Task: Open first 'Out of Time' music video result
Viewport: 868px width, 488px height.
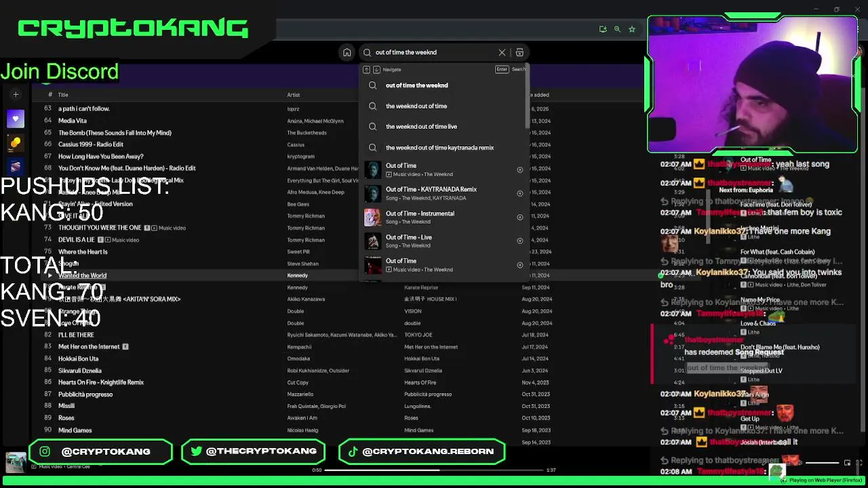Action: (443, 169)
